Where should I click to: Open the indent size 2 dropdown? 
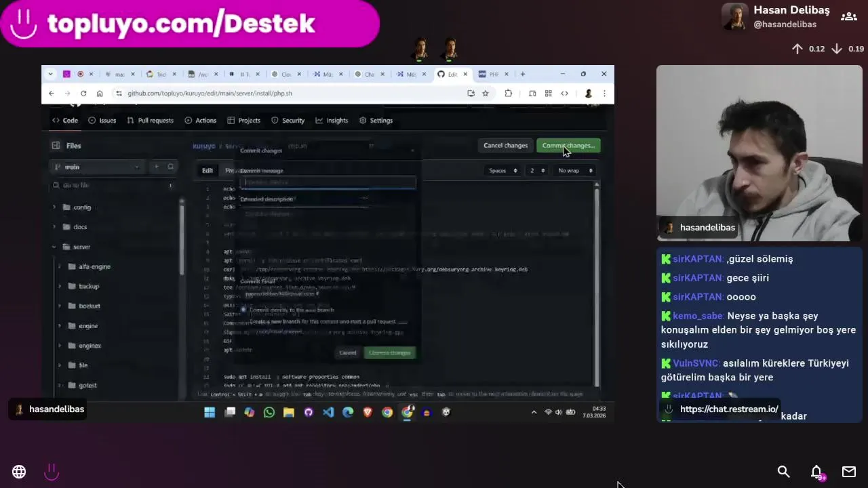coord(537,171)
